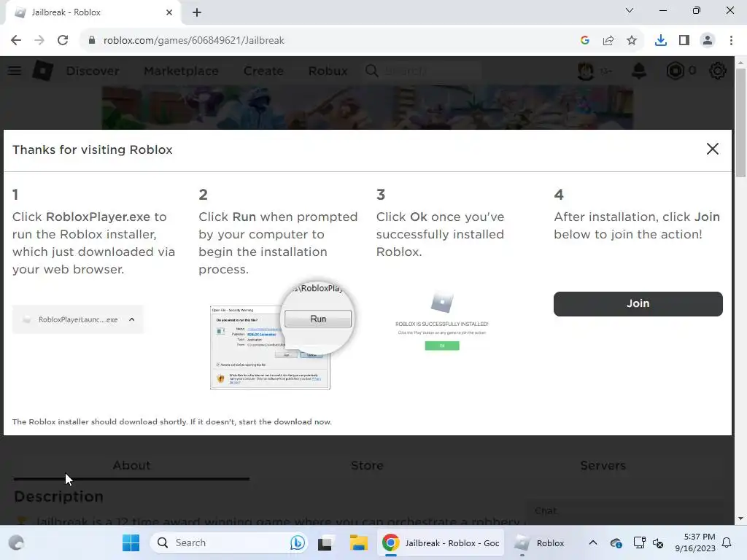This screenshot has height=560, width=747.
Task: Open the Create page
Action: click(263, 71)
